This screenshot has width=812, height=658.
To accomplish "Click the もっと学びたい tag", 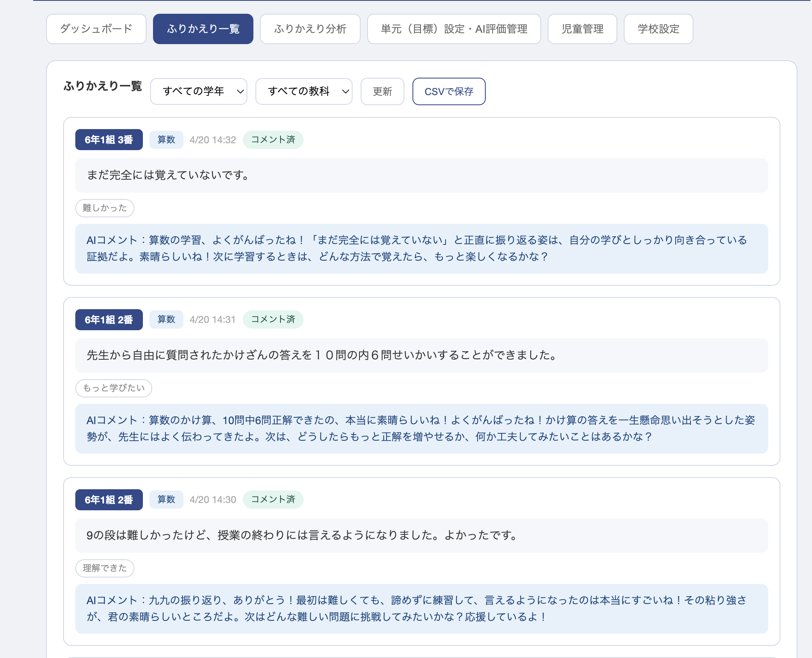I will (114, 388).
